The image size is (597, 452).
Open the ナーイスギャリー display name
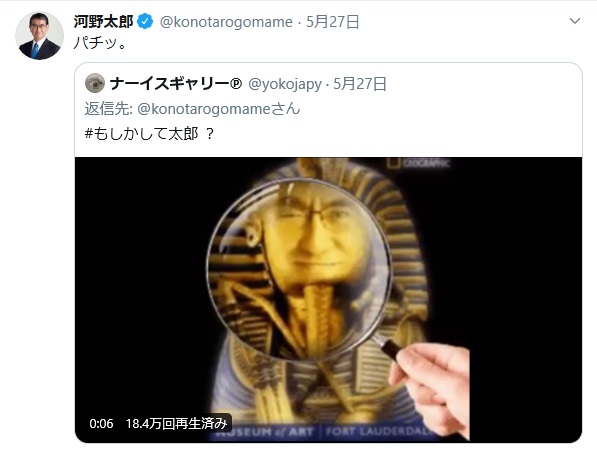tap(176, 84)
